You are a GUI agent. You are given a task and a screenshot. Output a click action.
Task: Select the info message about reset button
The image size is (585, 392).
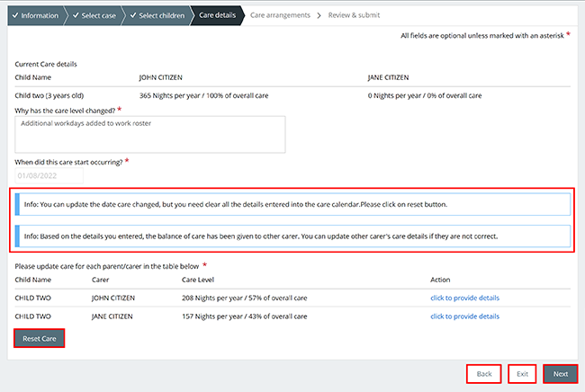click(292, 204)
